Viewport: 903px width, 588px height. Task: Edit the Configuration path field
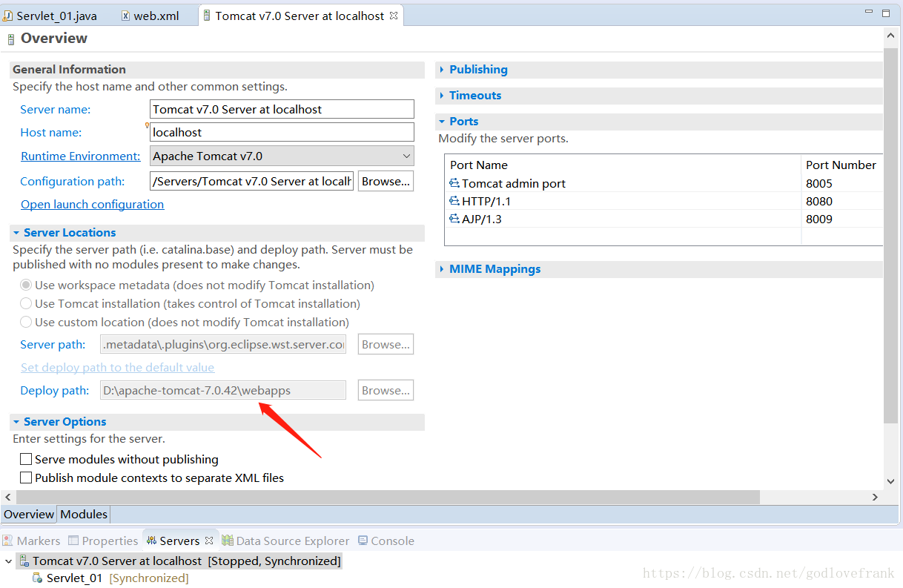coord(252,181)
